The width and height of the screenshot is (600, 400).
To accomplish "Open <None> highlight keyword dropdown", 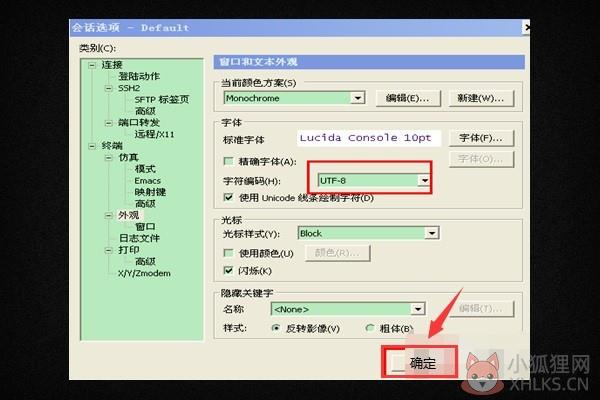I will (418, 309).
